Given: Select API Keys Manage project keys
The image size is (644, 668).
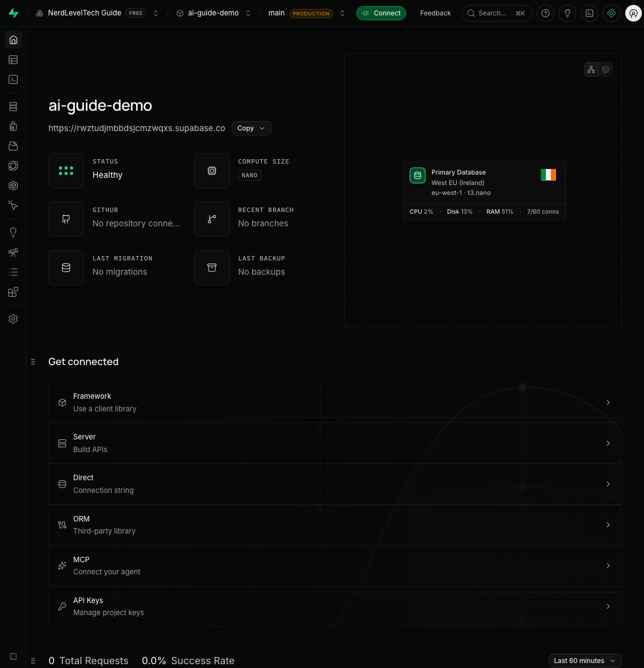Looking at the screenshot, I should [x=335, y=606].
